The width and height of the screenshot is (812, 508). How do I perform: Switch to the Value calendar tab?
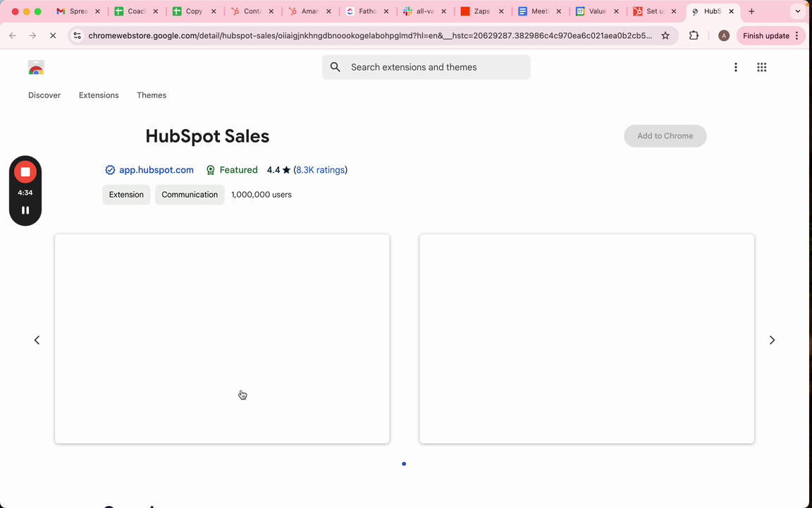596,11
